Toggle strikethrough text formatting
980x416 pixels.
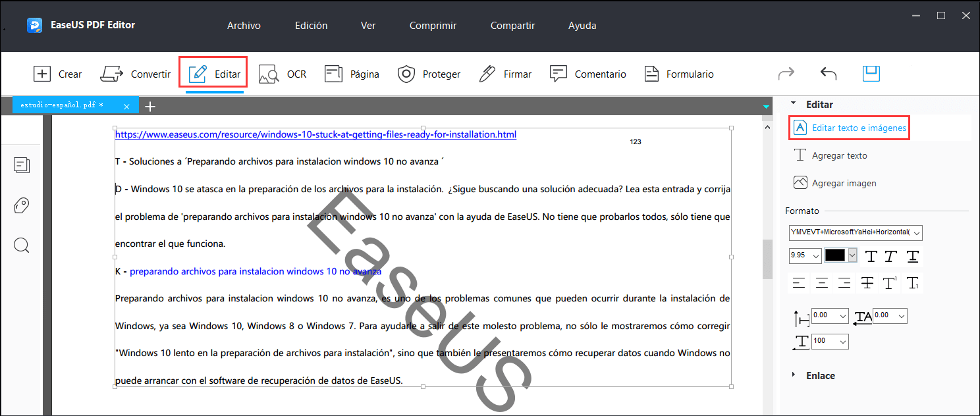coord(867,283)
